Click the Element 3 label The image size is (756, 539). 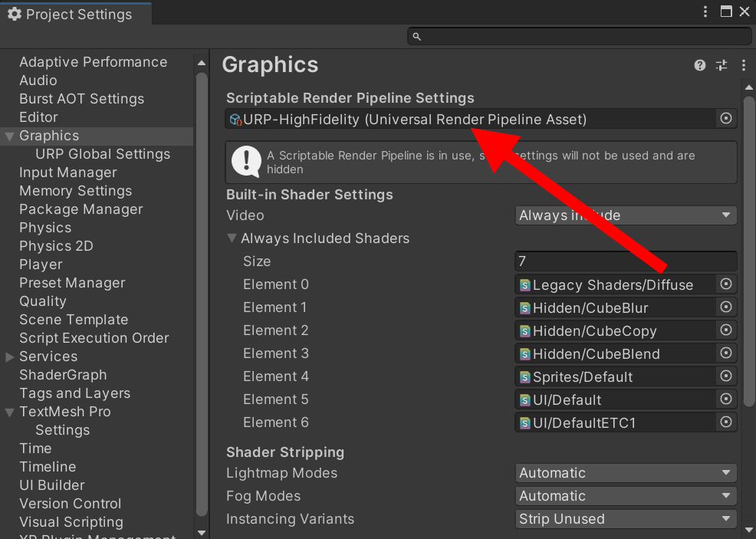[x=276, y=353]
